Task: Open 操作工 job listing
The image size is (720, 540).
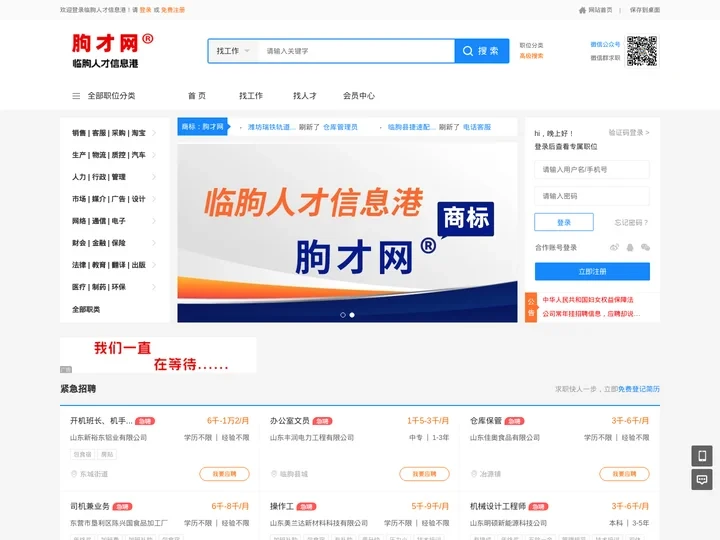Action: (x=281, y=506)
